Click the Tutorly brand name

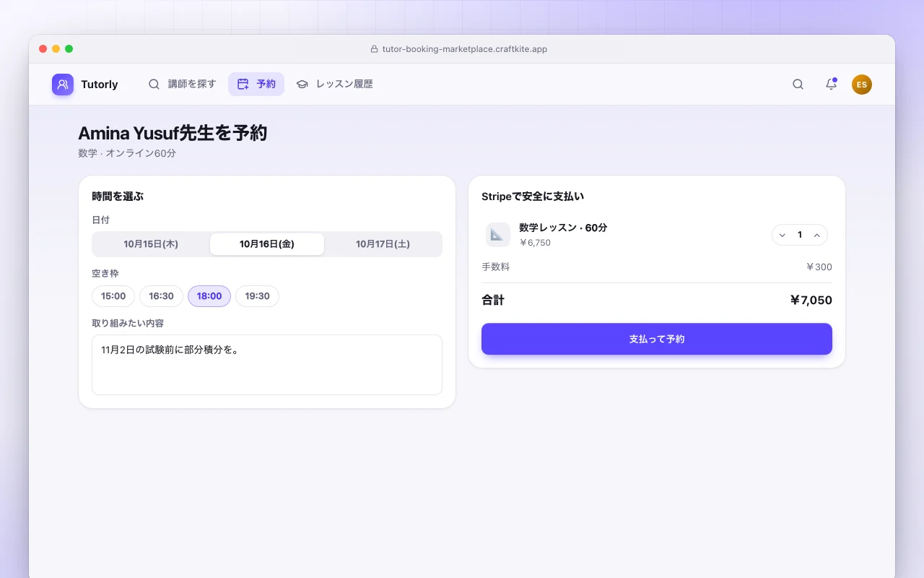(x=100, y=85)
